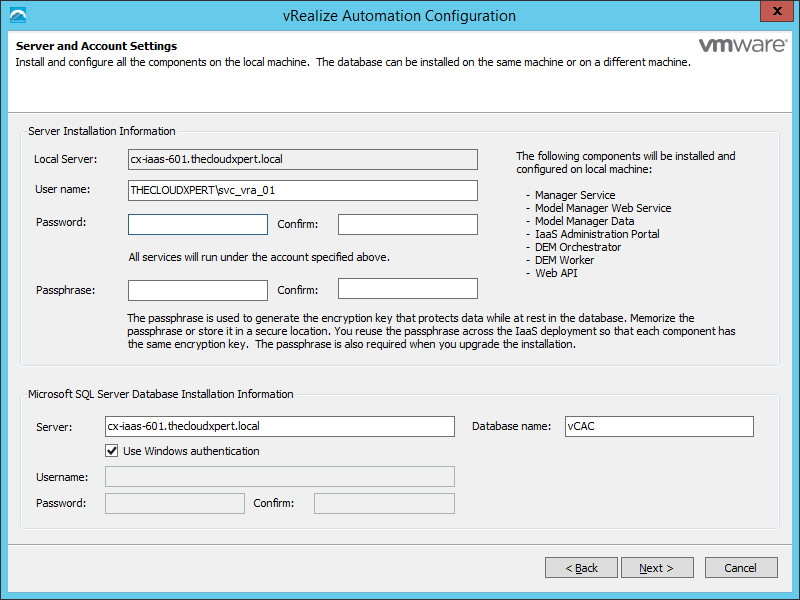Click the disabled SQL Confirm password field

tap(384, 503)
